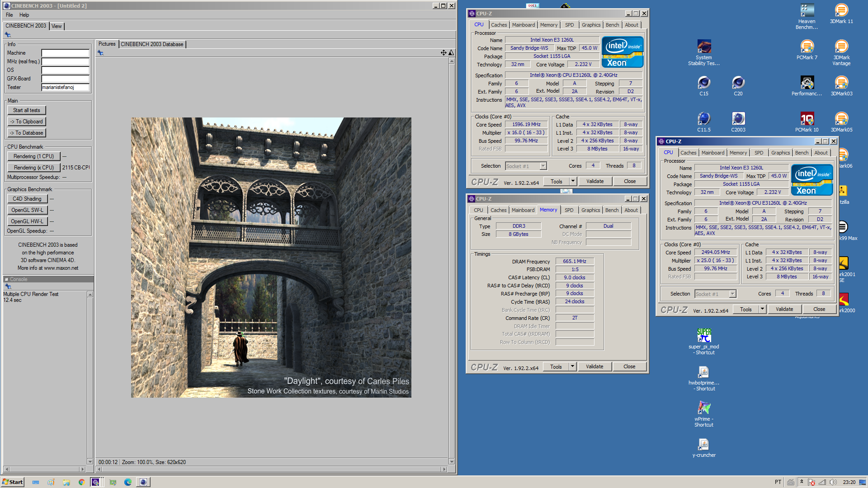The height and width of the screenshot is (488, 868).
Task: Click the rendered Daylight scene image
Action: (271, 258)
